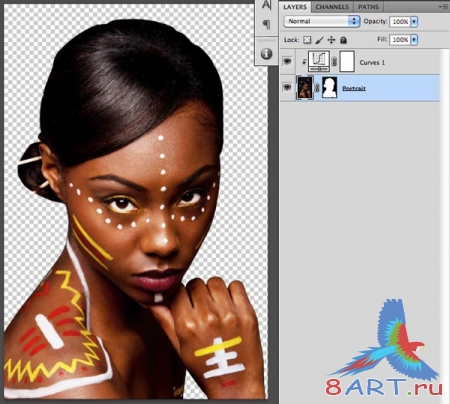450x404 pixels.
Task: Open the Fill slider dropdown arrow
Action: point(414,40)
